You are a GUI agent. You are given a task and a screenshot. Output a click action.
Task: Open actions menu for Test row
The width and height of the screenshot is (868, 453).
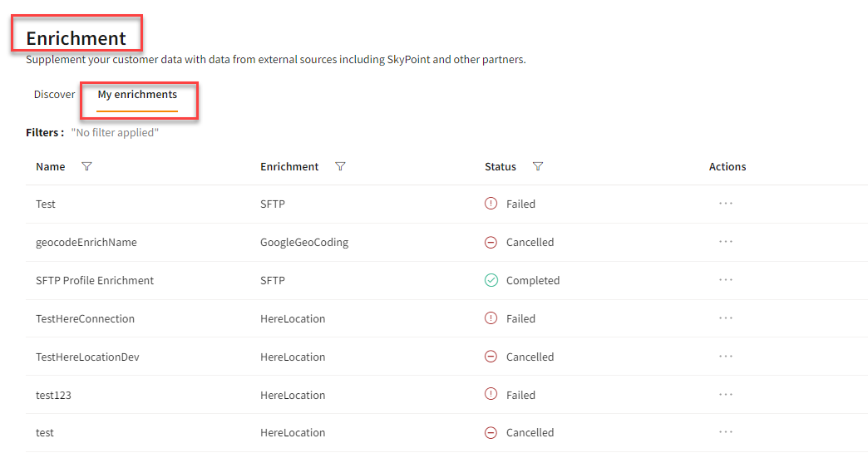pyautogui.click(x=726, y=204)
